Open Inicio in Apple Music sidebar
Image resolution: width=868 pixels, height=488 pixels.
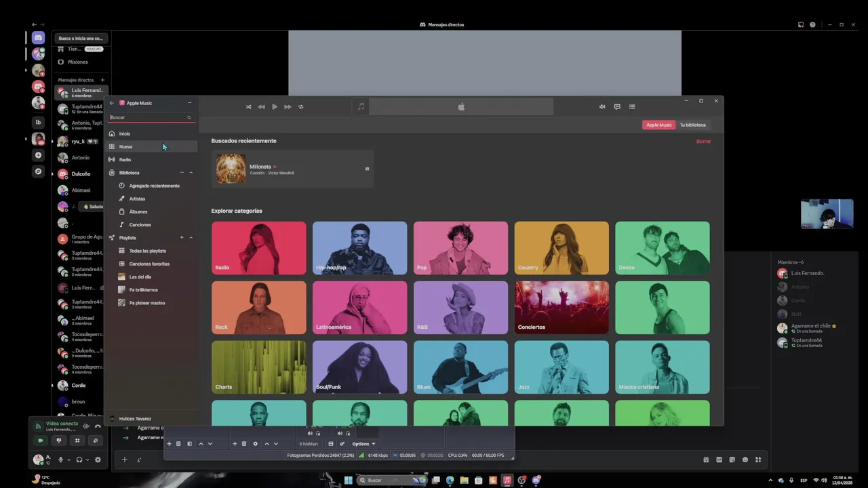pyautogui.click(x=151, y=134)
